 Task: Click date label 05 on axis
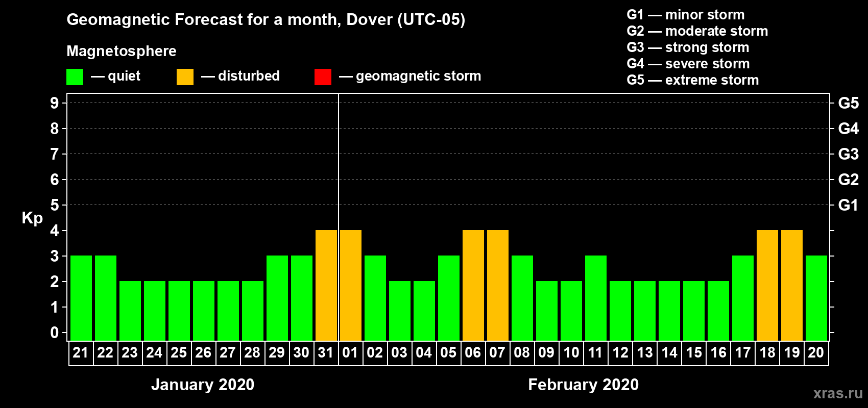(x=448, y=352)
